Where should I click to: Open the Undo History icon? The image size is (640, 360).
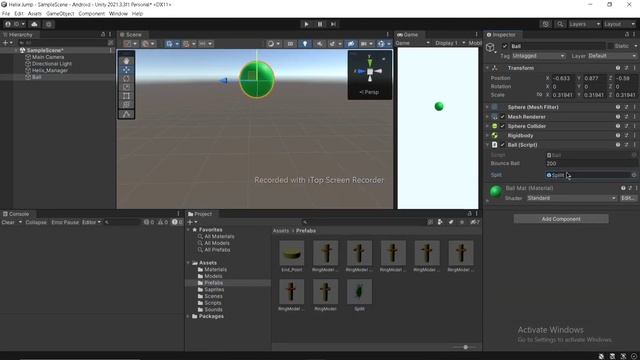tap(546, 24)
